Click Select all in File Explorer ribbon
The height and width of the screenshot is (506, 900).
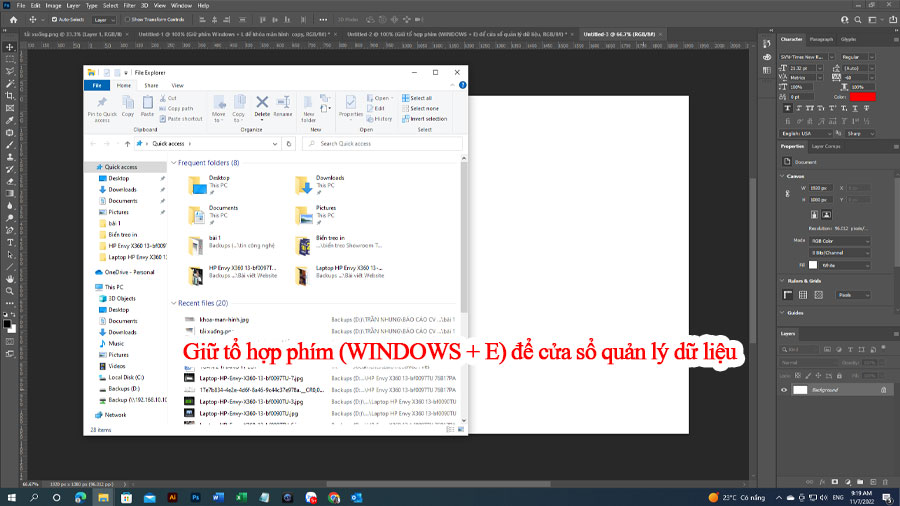[417, 98]
